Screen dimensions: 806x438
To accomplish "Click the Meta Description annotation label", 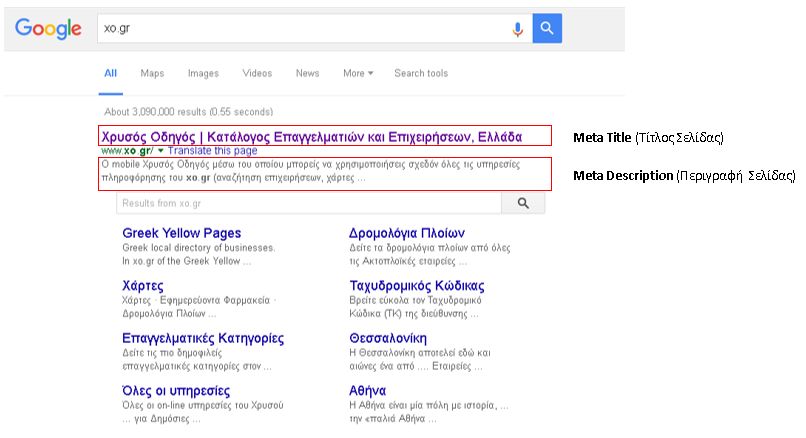I will tap(684, 176).
